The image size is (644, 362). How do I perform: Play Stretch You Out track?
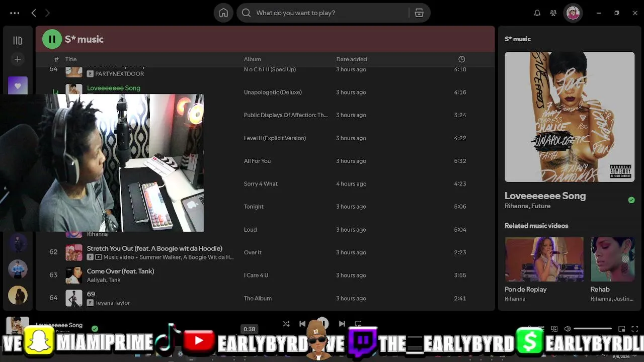click(x=154, y=248)
